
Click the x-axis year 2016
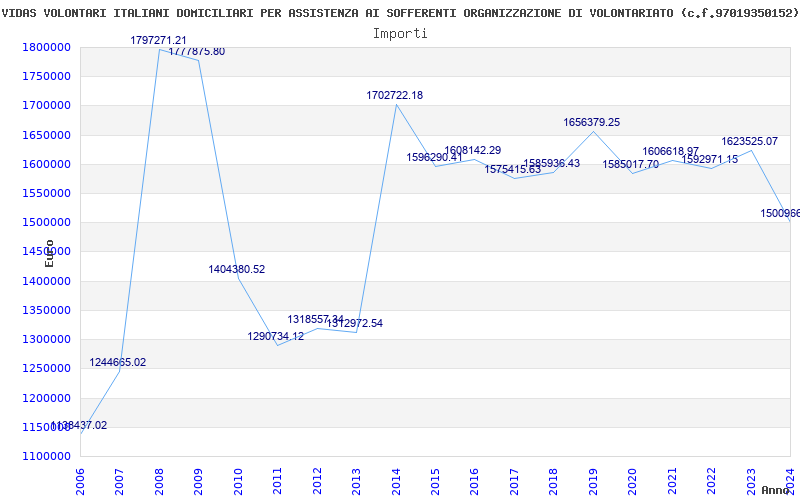[474, 481]
